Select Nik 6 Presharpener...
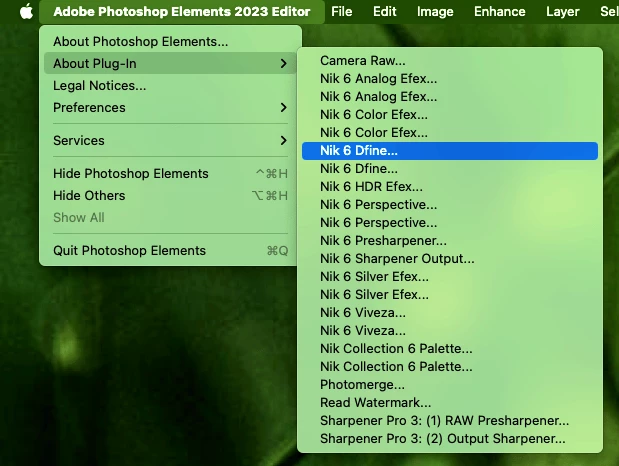 pos(450,241)
